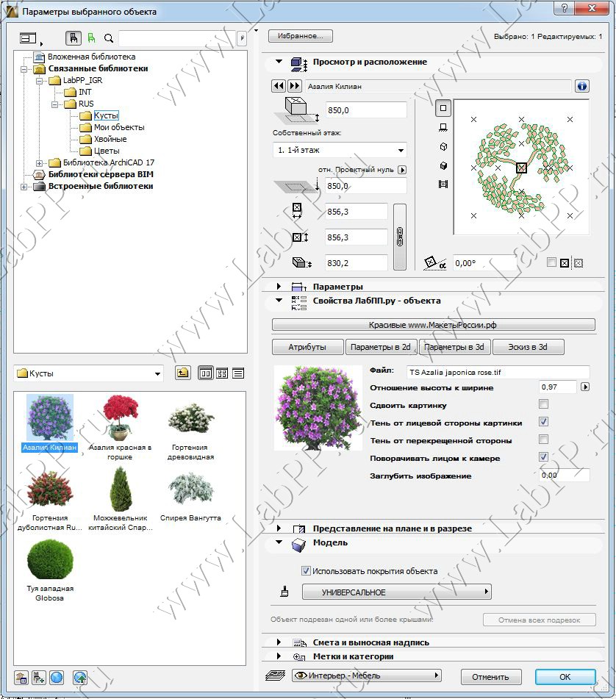Image resolution: width=616 pixels, height=699 pixels.
Task: Toggle 'Тень от перекрещенной стороны' checkbox
Action: click(x=543, y=440)
